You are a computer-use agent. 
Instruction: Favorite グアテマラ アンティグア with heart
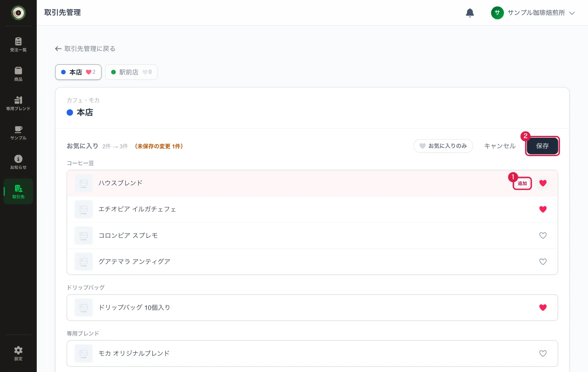(543, 261)
